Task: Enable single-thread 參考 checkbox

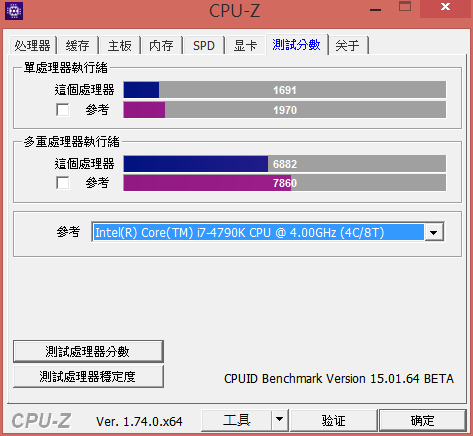Action: click(63, 110)
